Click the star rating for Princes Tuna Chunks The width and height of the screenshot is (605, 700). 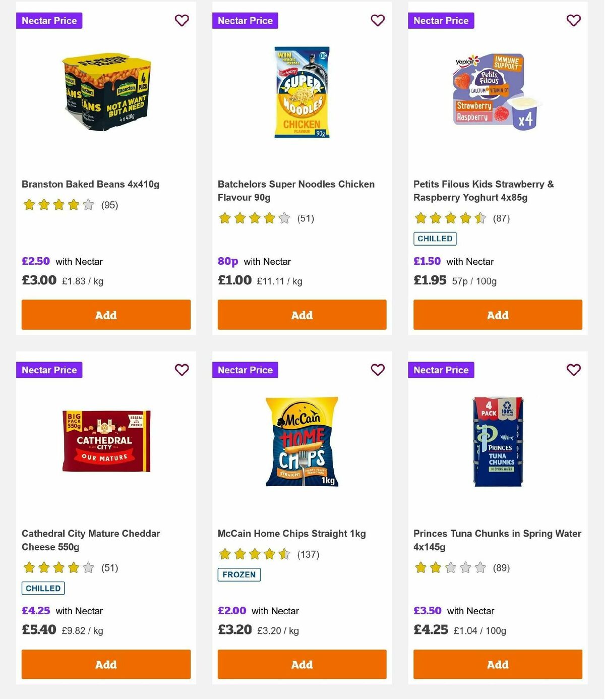[451, 567]
